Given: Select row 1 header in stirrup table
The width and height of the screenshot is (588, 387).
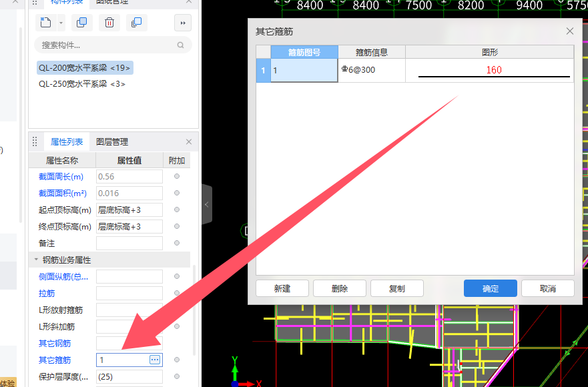Looking at the screenshot, I should click(x=263, y=71).
